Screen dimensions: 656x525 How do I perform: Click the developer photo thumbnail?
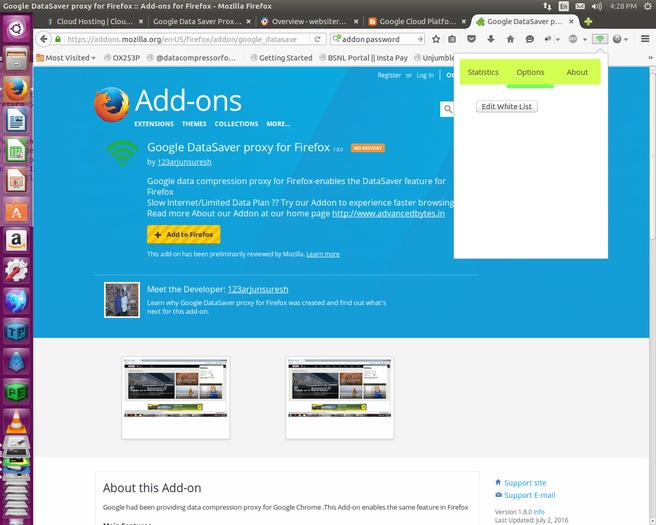(x=122, y=300)
